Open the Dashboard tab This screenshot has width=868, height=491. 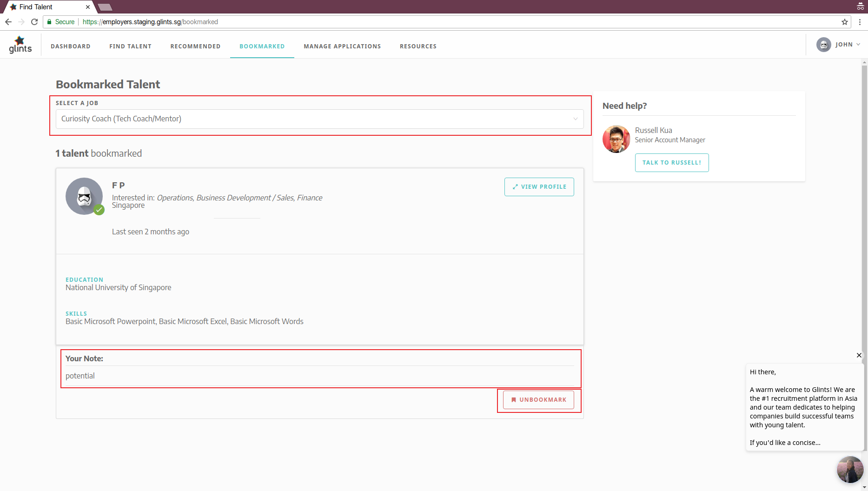71,46
